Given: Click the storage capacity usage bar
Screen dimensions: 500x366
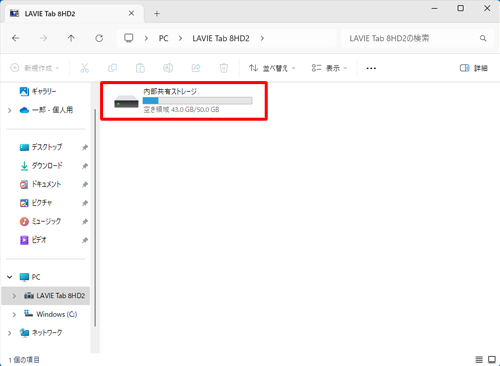Looking at the screenshot, I should [197, 101].
